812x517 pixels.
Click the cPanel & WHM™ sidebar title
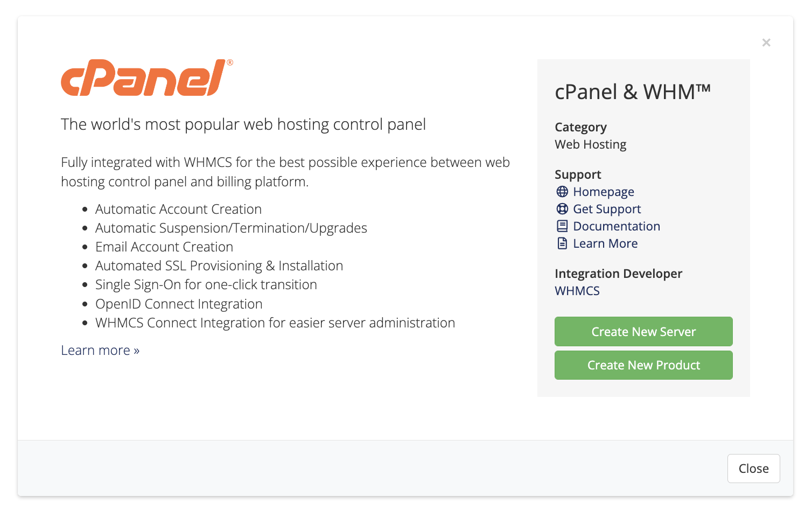[633, 92]
